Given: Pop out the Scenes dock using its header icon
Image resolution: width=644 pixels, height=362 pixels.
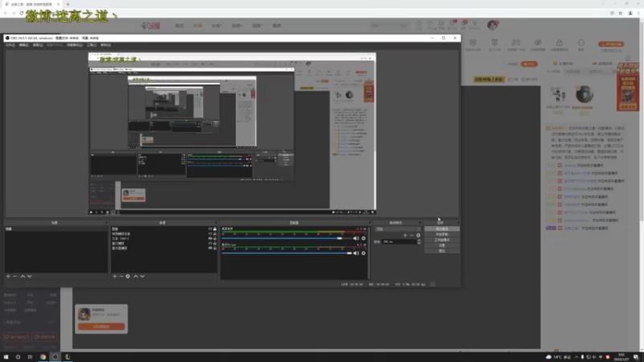Looking at the screenshot, I should pyautogui.click(x=106, y=223).
